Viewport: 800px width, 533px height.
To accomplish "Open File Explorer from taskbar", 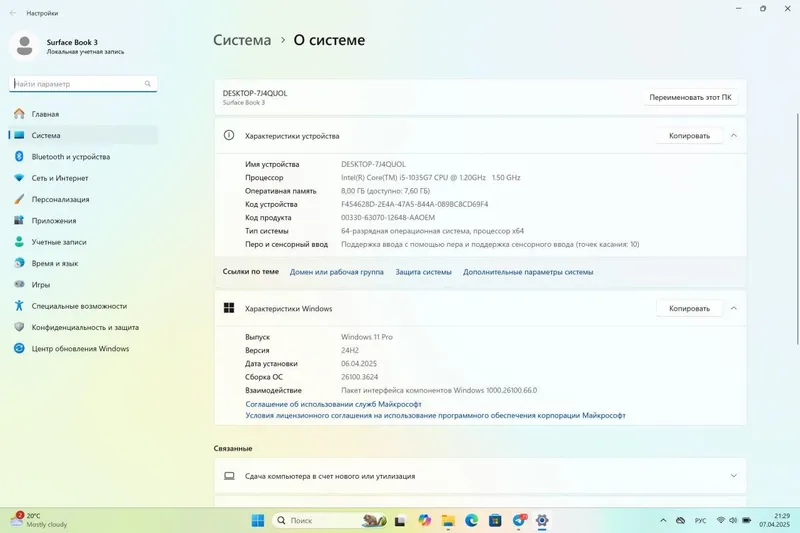I will [x=448, y=520].
